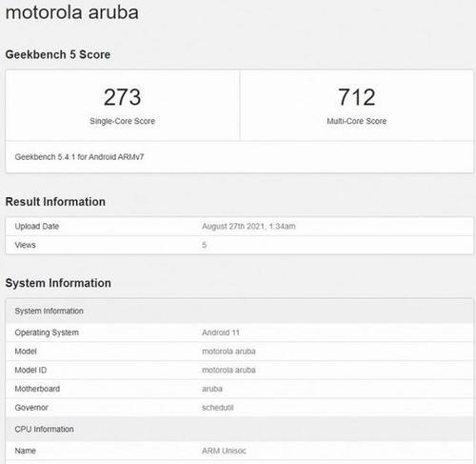Select the Single-Core Score value 273
This screenshot has width=476, height=464.
point(122,97)
